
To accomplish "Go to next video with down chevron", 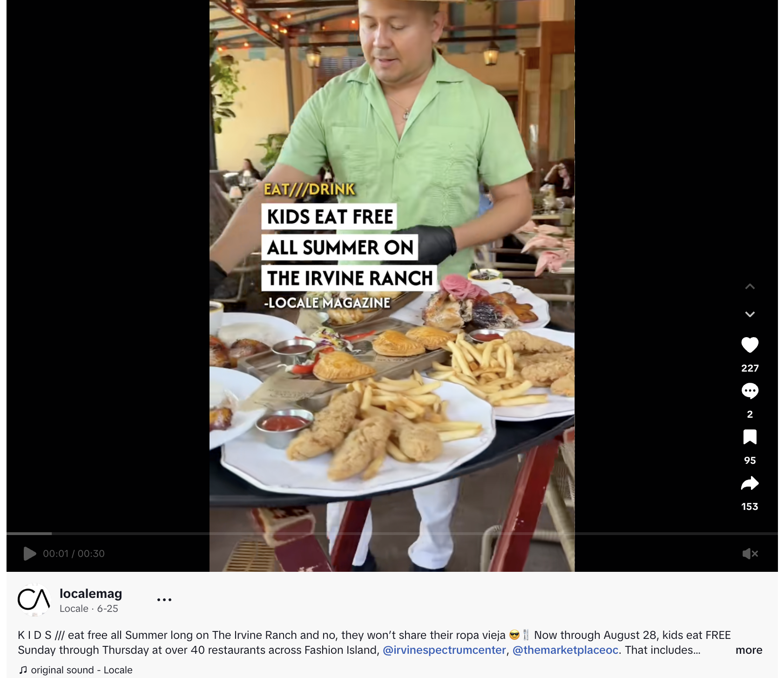I will 750,314.
